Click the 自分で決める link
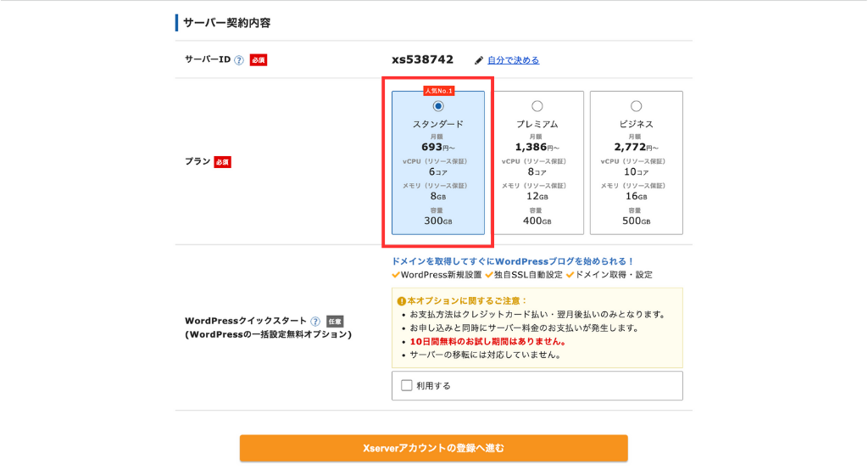Screen dimensions: 868x476 pos(513,60)
